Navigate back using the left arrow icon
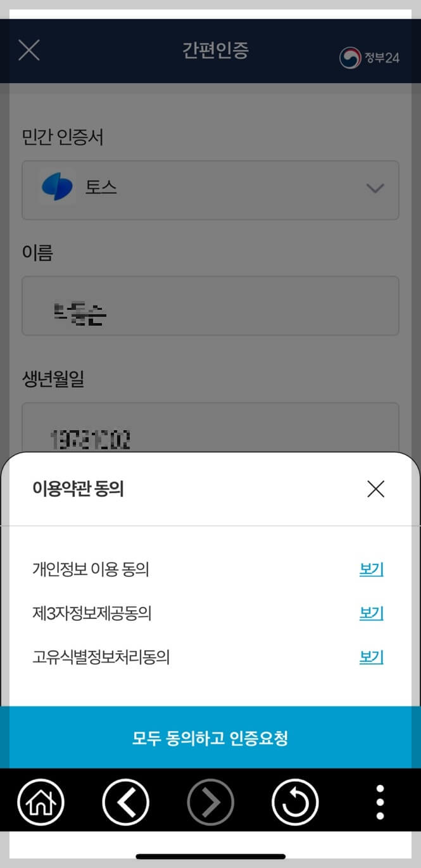 125,801
